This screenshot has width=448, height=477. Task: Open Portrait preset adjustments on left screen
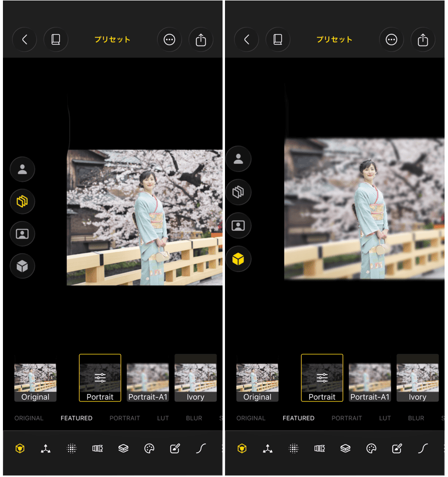coord(100,378)
